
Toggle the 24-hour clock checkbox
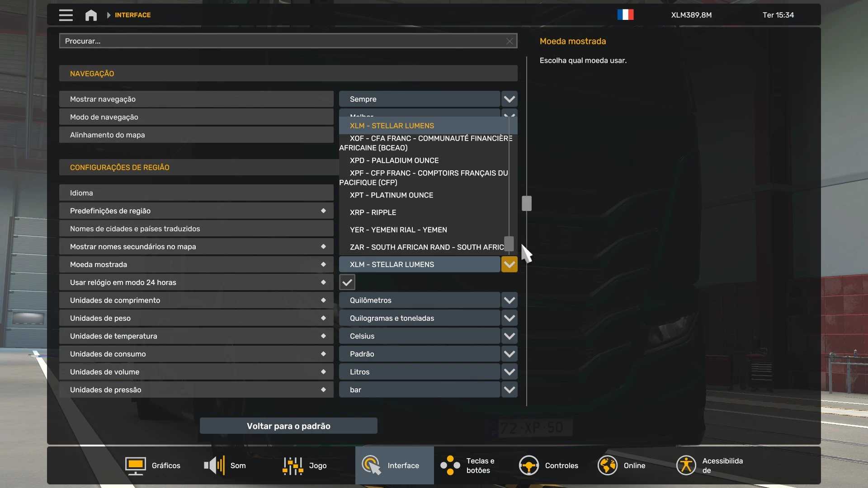point(347,282)
